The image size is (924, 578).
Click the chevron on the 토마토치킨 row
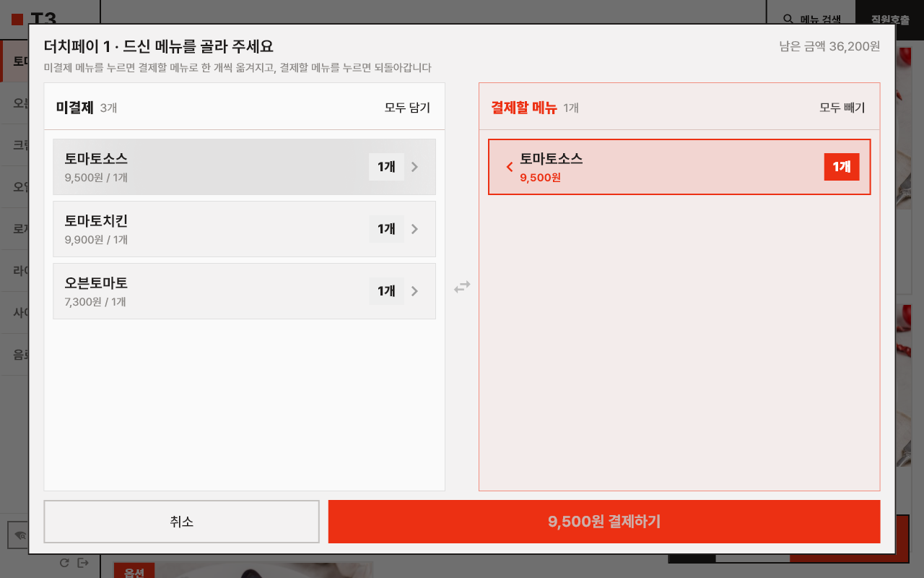tap(414, 229)
